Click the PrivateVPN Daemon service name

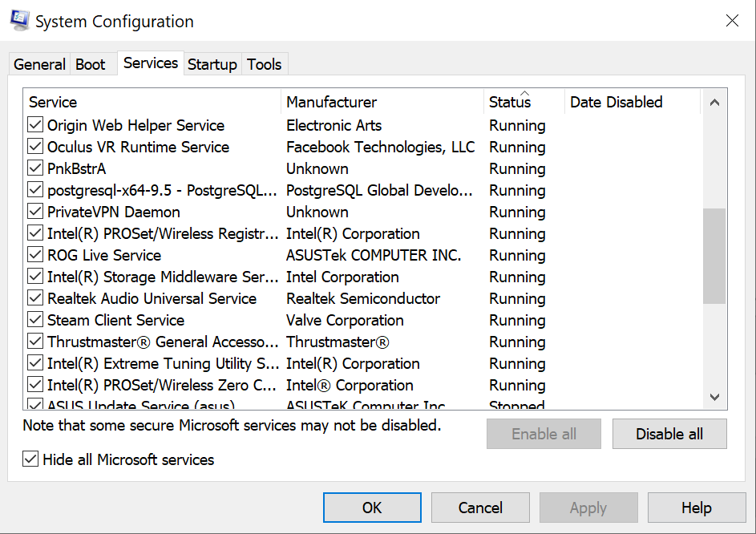click(114, 212)
